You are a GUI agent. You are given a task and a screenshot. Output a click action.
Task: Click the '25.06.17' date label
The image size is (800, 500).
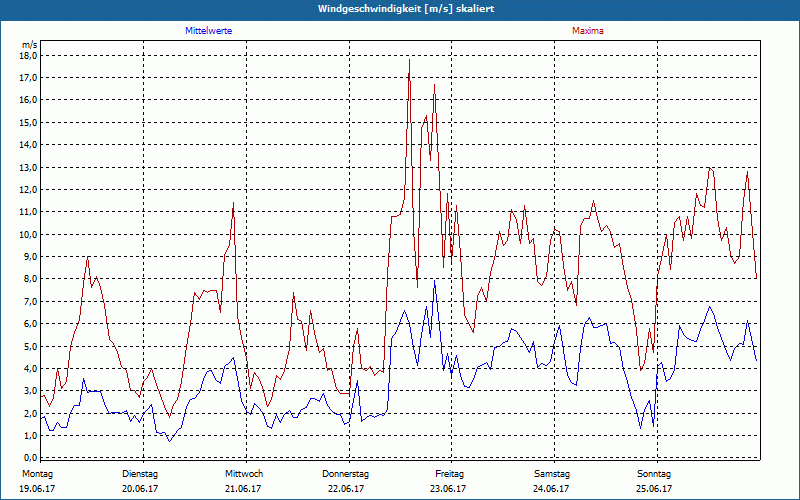[654, 489]
